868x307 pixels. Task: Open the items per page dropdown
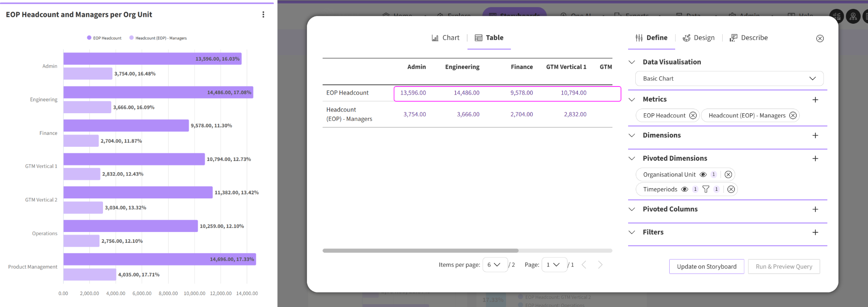click(494, 265)
